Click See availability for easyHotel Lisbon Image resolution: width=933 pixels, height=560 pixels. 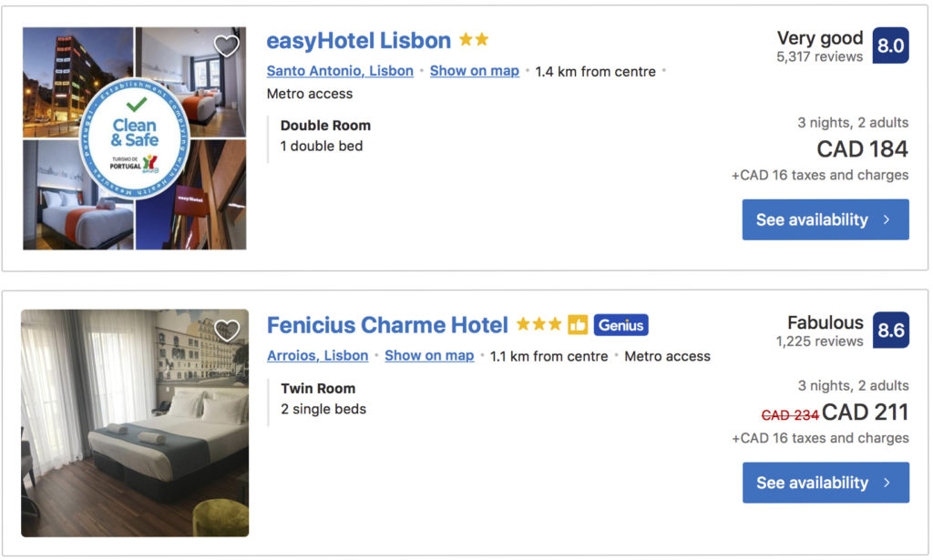click(x=825, y=219)
